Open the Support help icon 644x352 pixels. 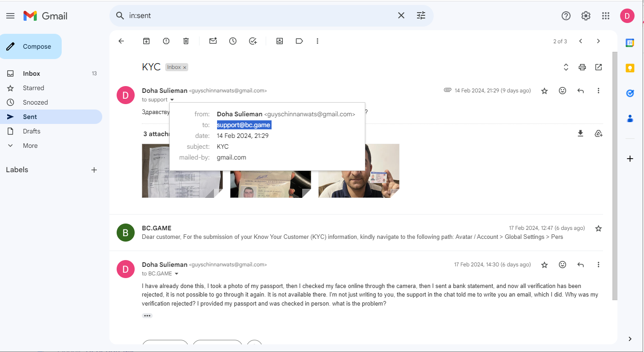click(x=566, y=16)
